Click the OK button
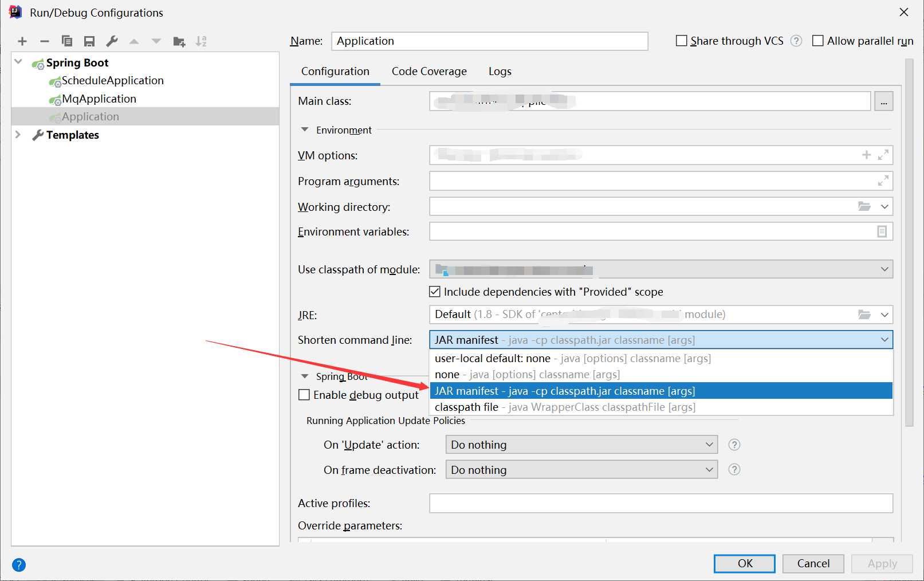The image size is (924, 581). [745, 563]
